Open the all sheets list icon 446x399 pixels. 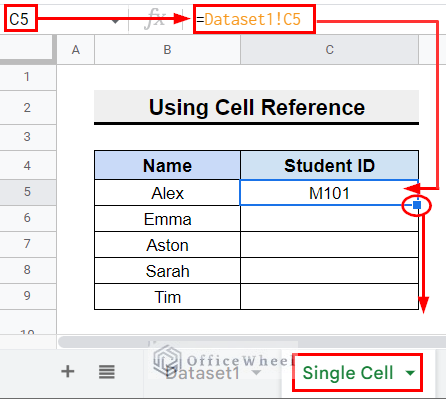click(107, 372)
